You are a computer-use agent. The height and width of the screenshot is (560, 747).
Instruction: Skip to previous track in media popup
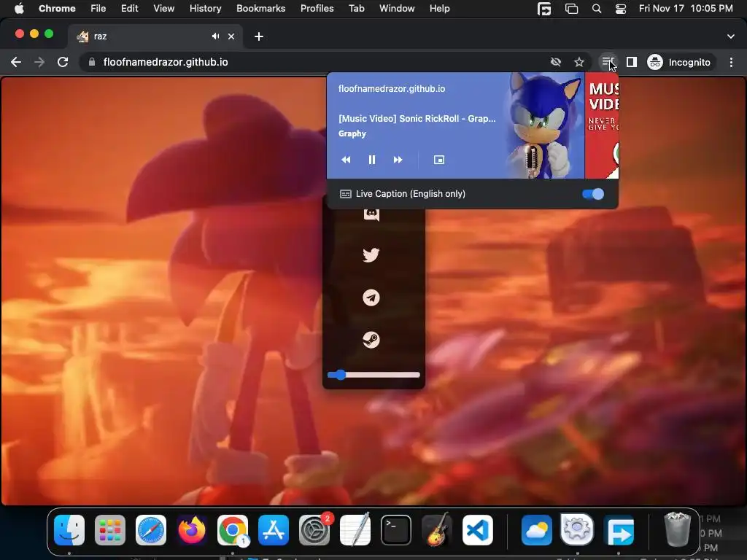(347, 160)
